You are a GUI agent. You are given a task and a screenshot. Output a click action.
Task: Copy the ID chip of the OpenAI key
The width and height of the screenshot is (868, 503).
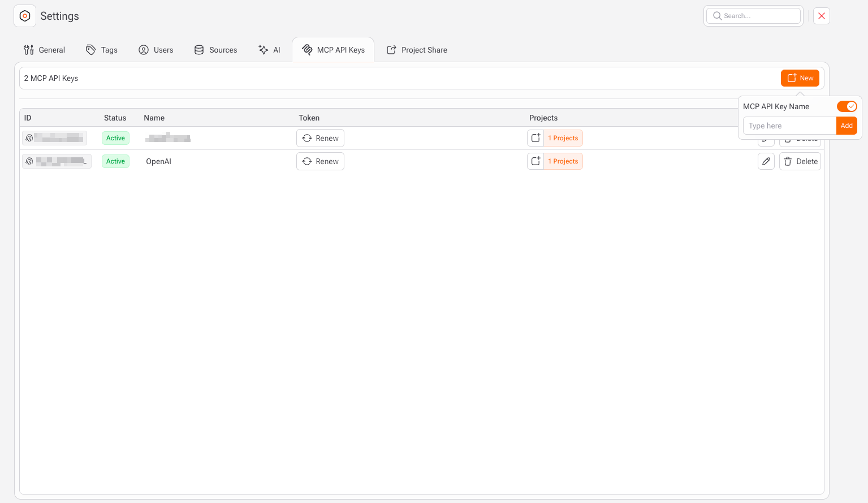click(57, 161)
